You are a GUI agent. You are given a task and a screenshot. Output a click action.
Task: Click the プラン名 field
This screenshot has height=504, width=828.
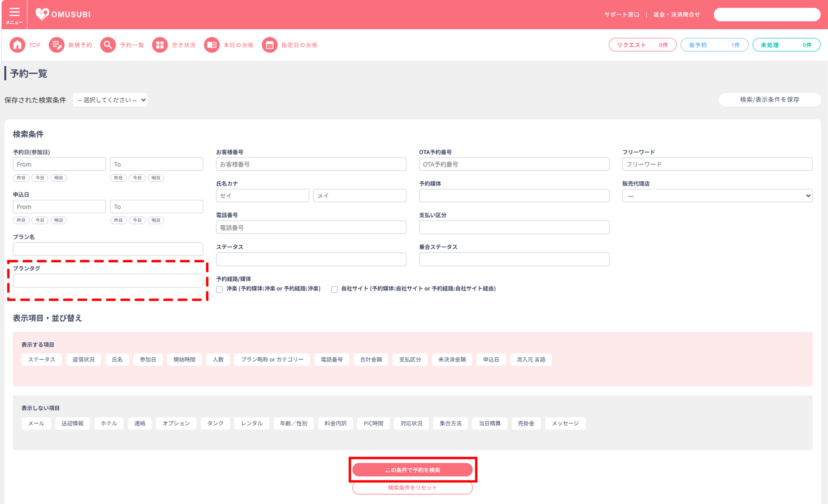[x=108, y=249]
